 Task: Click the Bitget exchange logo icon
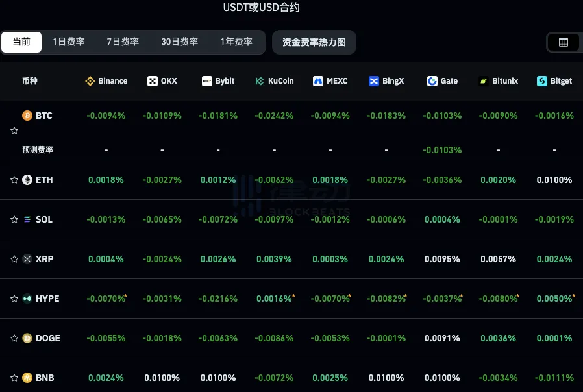542,81
